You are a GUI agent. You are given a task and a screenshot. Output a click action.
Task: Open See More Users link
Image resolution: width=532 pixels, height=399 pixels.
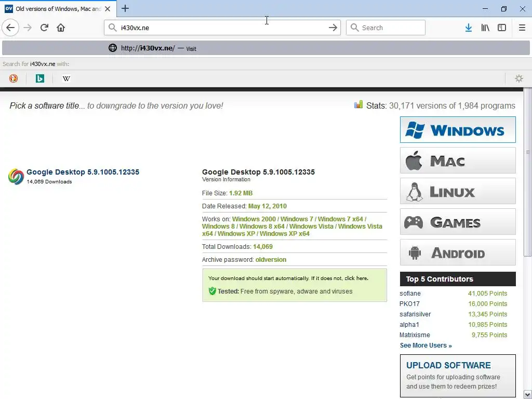(426, 345)
